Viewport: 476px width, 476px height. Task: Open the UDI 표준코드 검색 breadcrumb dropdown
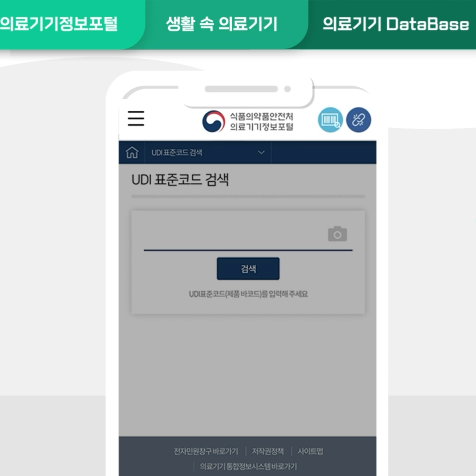(208, 152)
